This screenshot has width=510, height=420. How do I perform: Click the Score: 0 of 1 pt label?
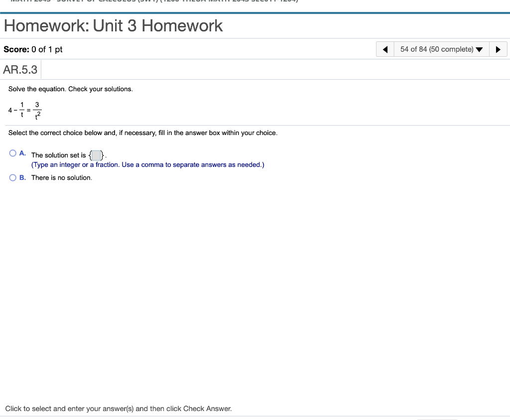(32, 49)
